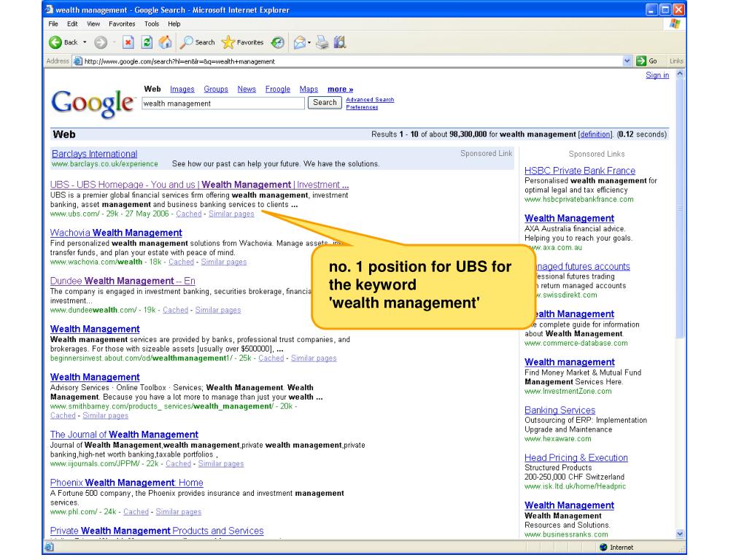
Task: Open the Mail button dropdown arrow
Action: tap(309, 42)
